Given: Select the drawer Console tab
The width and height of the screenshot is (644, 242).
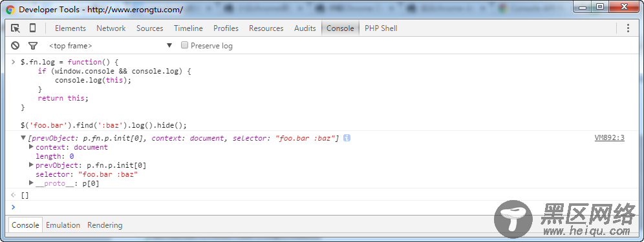Looking at the screenshot, I should pos(25,225).
